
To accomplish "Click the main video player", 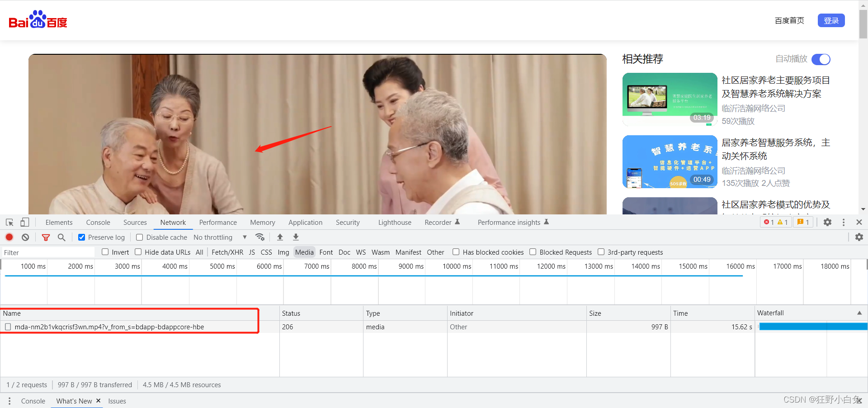I will click(x=317, y=134).
